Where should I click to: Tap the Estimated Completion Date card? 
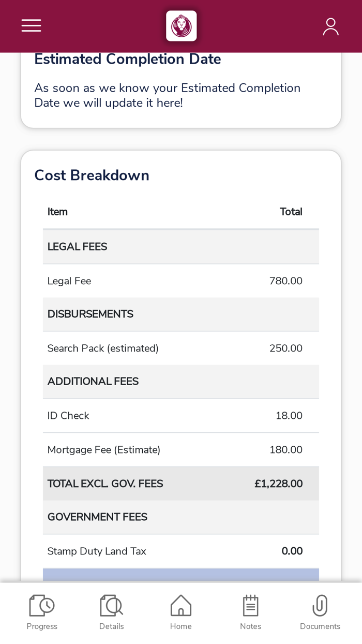click(x=181, y=88)
